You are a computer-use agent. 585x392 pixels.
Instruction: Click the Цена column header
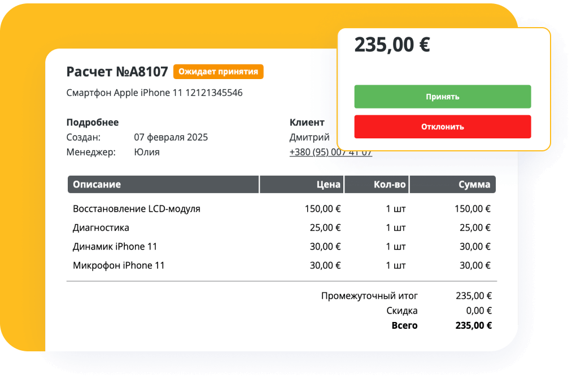pyautogui.click(x=329, y=184)
